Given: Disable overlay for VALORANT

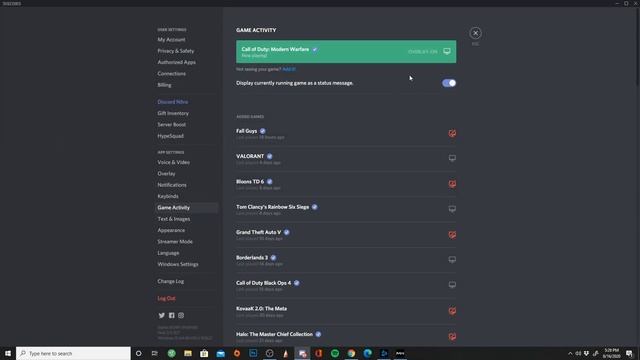Looking at the screenshot, I should 452,158.
